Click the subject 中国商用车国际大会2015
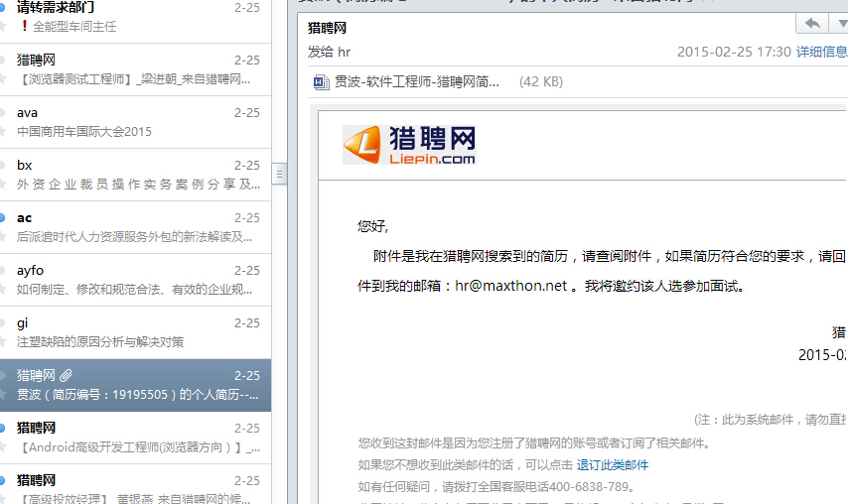Image resolution: width=848 pixels, height=504 pixels. (84, 131)
